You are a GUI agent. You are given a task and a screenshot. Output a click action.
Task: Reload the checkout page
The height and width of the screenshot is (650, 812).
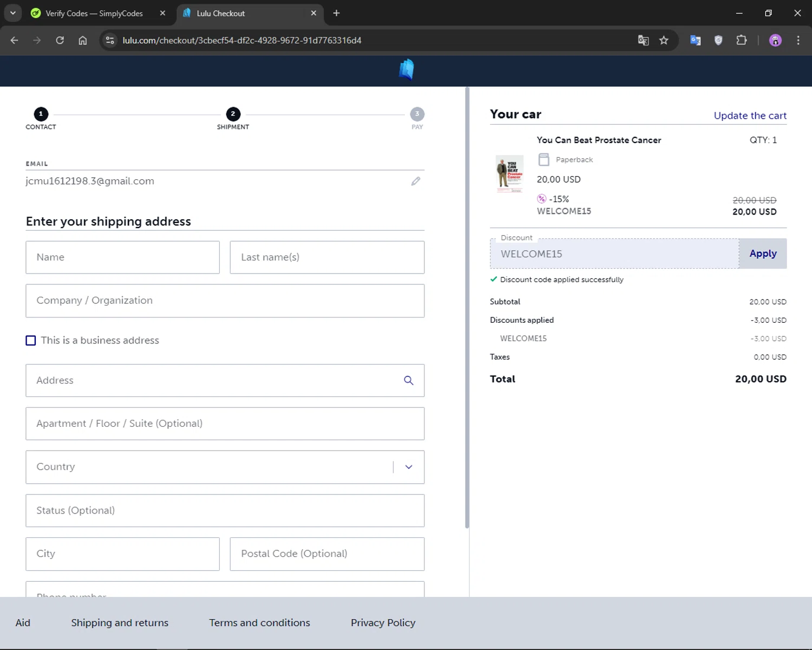point(60,41)
